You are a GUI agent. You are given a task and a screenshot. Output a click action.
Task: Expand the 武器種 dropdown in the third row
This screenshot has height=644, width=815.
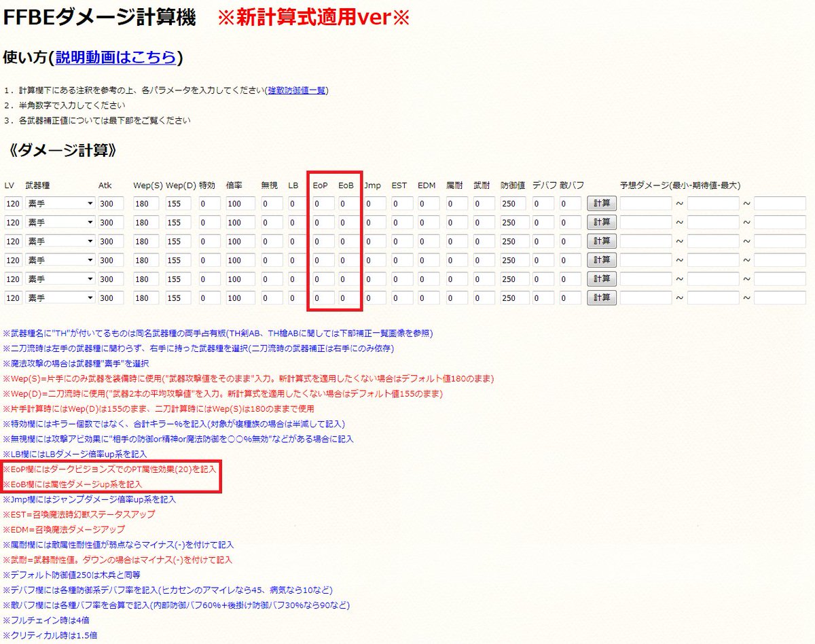60,241
